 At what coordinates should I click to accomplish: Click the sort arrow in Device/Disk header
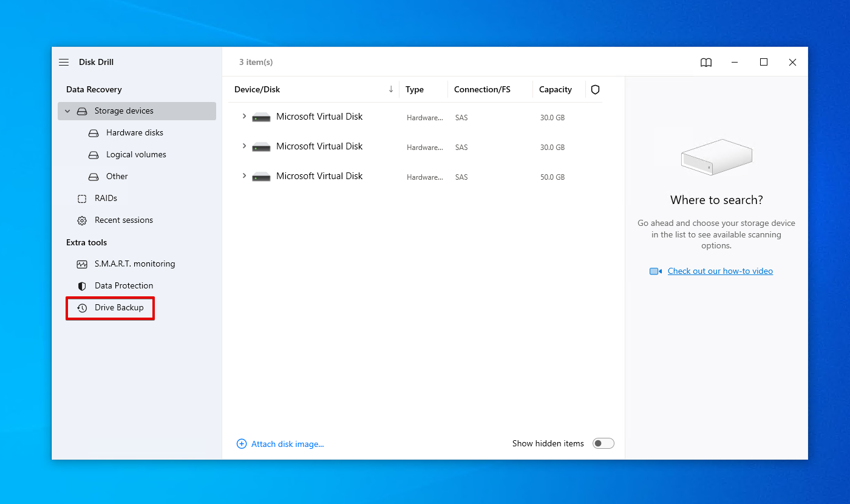click(x=391, y=89)
